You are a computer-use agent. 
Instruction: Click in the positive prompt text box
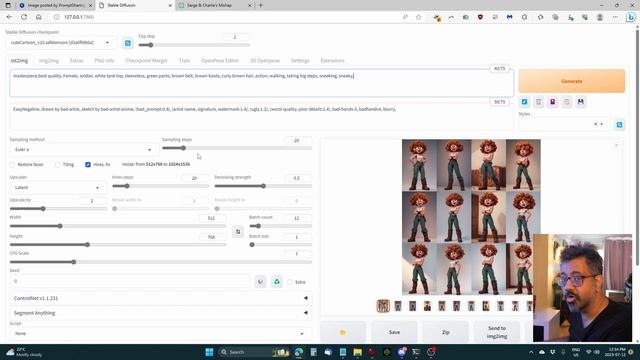tap(261, 83)
